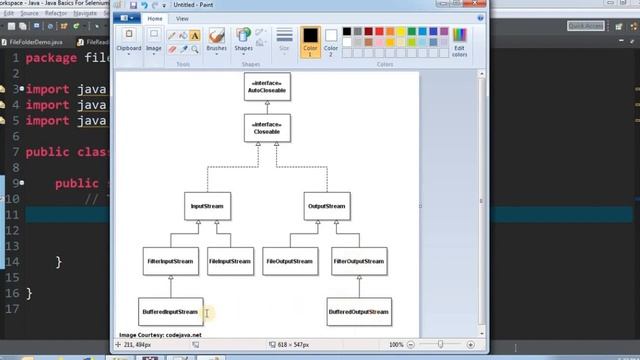Switch to the View ribbon tab
The height and width of the screenshot is (360, 640).
pos(182,18)
